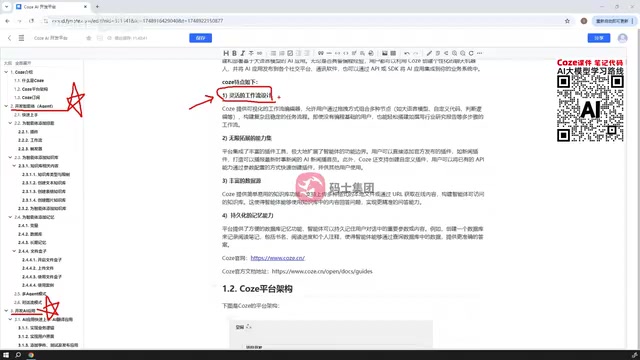Viewport: 640px width, 360px height.
Task: Open the user avatar menu
Action: 622,38
